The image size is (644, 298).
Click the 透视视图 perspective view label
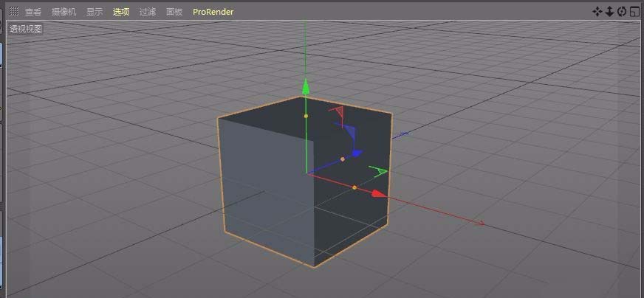tap(26, 29)
